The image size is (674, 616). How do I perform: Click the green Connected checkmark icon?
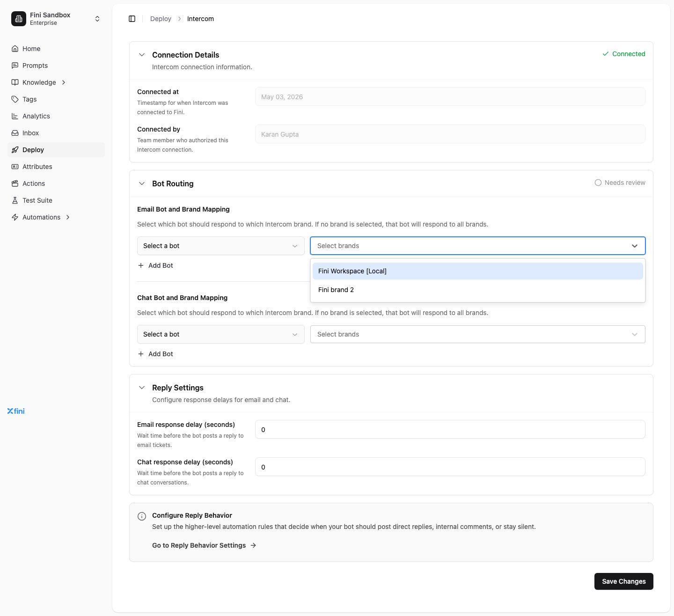[606, 54]
